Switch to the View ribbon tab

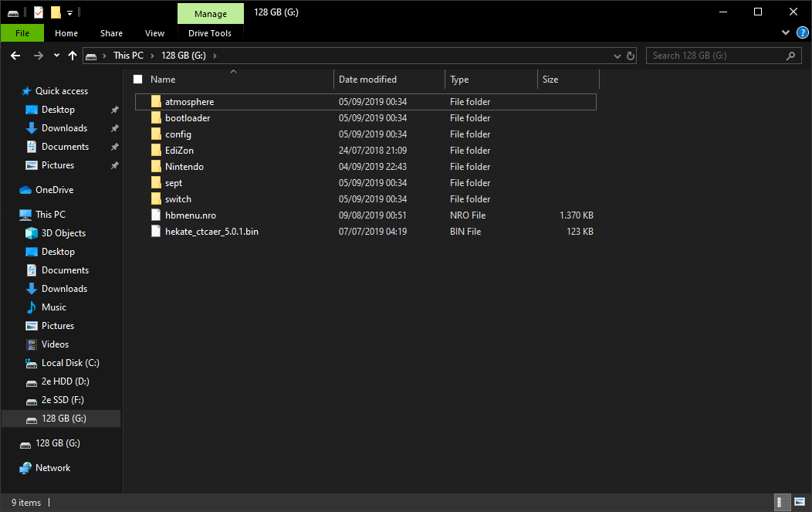(x=154, y=33)
